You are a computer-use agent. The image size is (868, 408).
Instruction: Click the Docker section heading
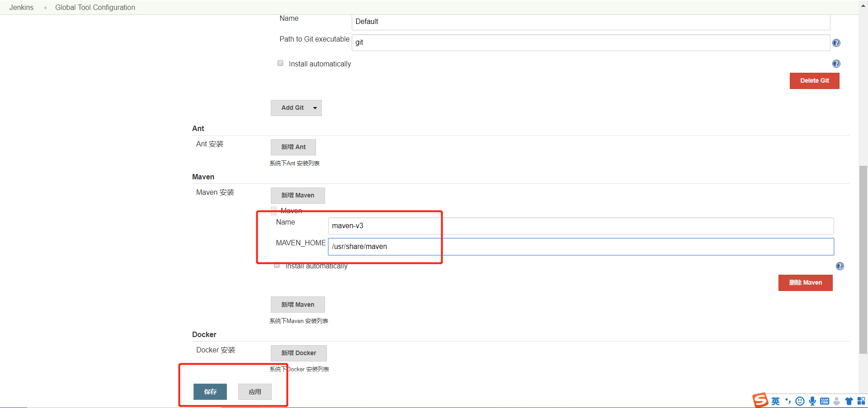(204, 334)
